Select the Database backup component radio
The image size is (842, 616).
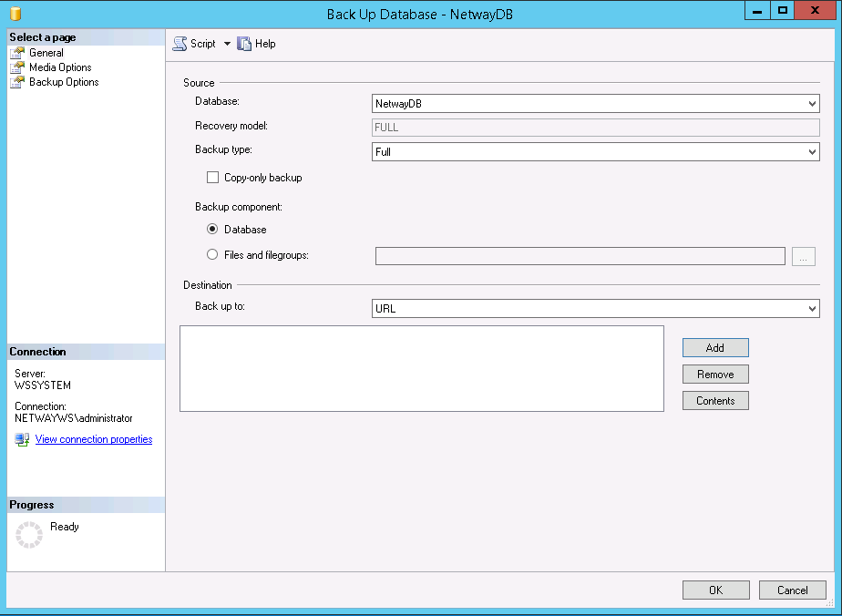click(x=212, y=230)
